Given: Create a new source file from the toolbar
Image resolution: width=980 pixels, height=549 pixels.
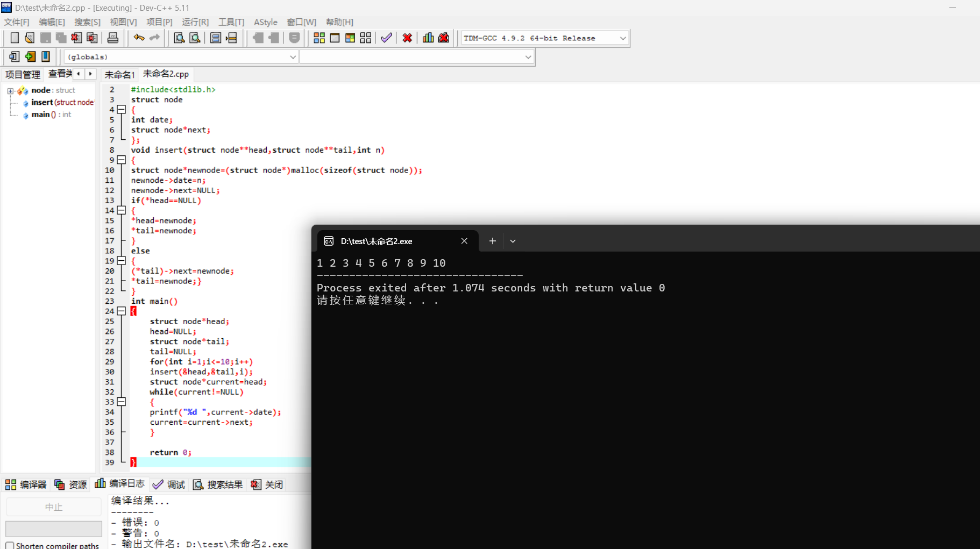Looking at the screenshot, I should 15,38.
